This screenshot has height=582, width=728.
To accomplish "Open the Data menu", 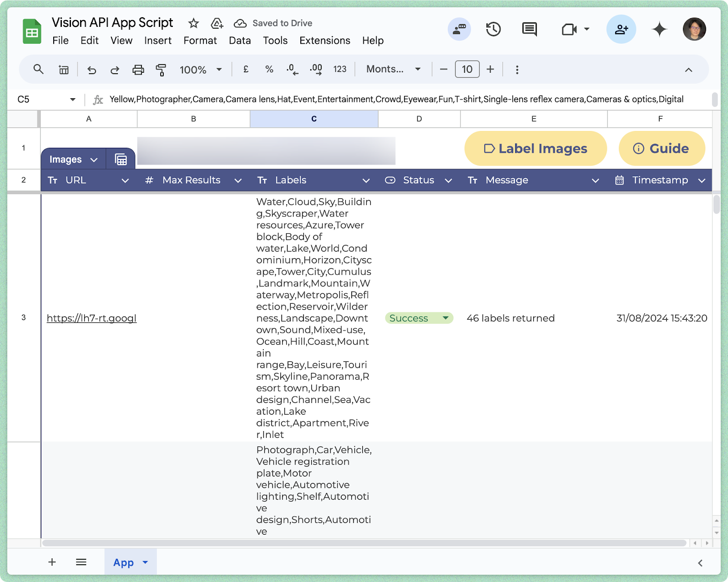I will [x=240, y=40].
